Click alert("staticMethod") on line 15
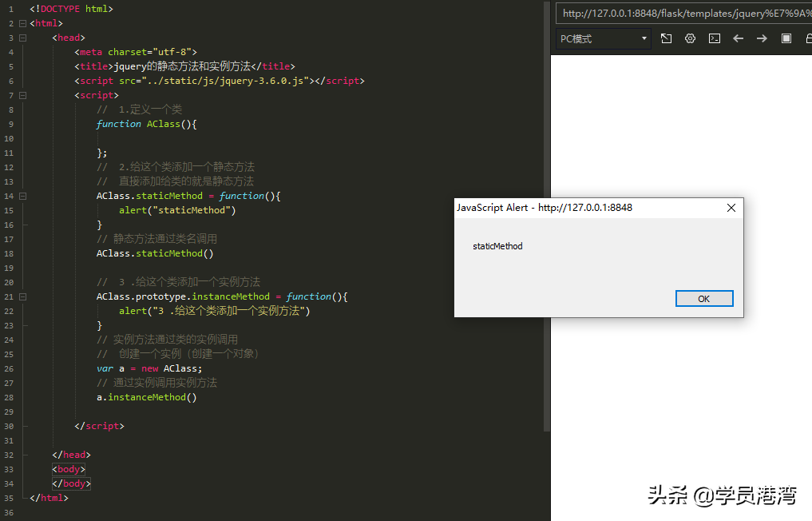 [x=177, y=210]
